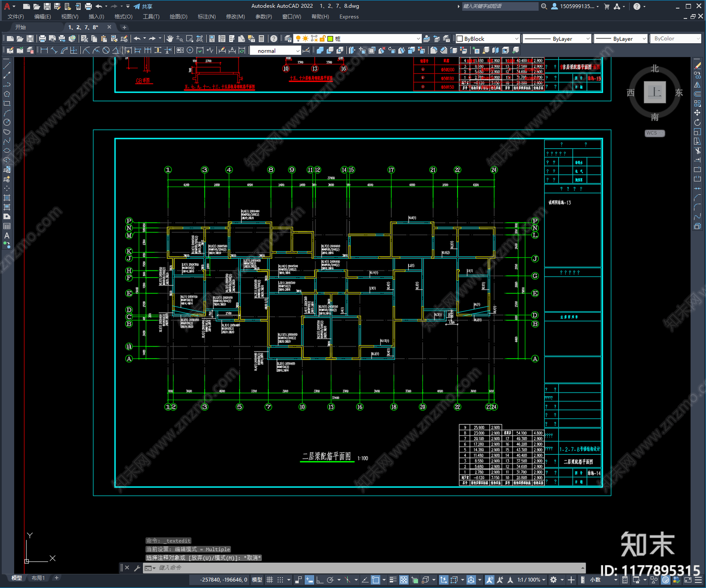706x588 pixels.
Task: Toggle transparency display in status bar
Action: tap(404, 580)
